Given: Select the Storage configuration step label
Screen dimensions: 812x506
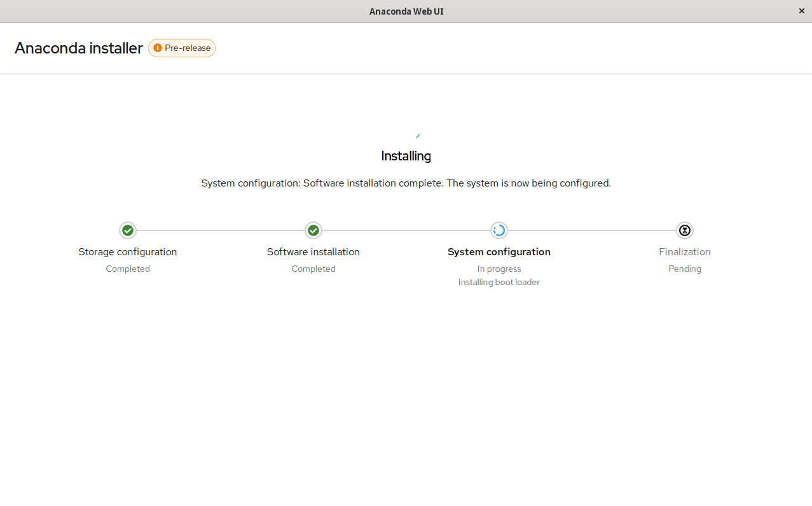Looking at the screenshot, I should [x=128, y=252].
